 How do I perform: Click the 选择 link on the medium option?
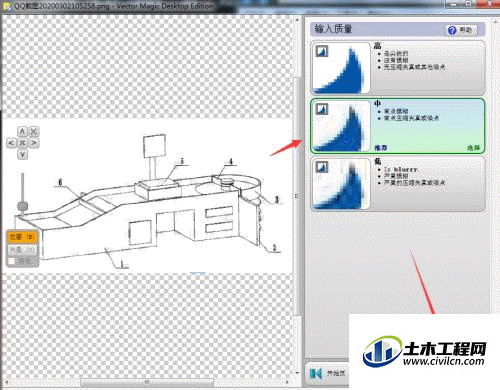click(x=473, y=148)
